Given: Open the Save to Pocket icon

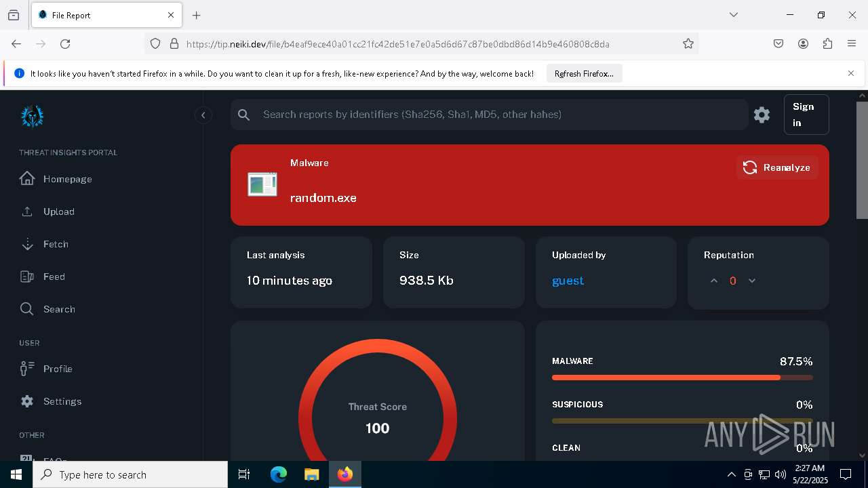Looking at the screenshot, I should tap(778, 43).
